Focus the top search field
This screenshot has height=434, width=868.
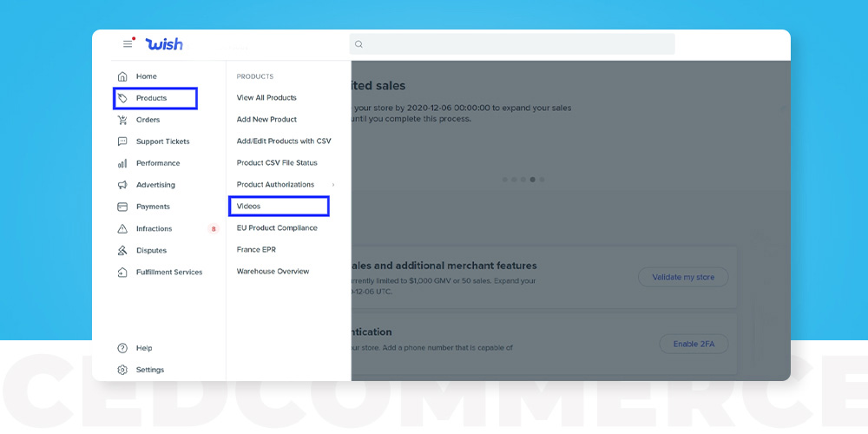tap(512, 44)
